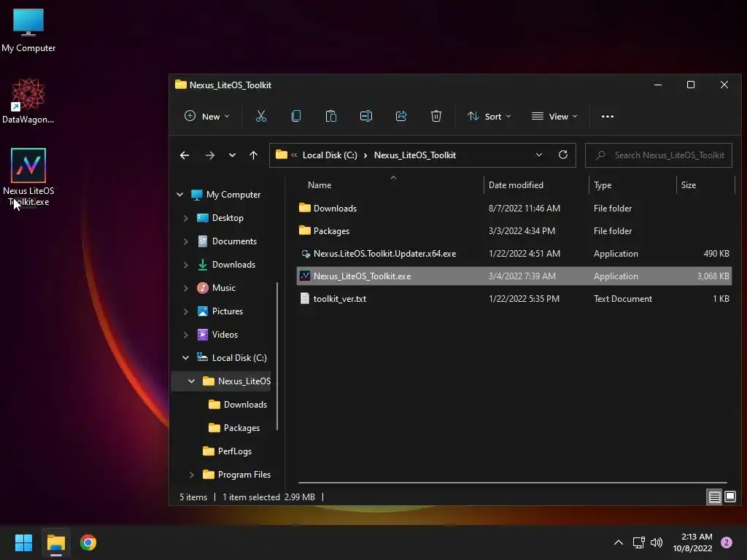
Task: Switch to large icons view layout icon
Action: pyautogui.click(x=729, y=497)
